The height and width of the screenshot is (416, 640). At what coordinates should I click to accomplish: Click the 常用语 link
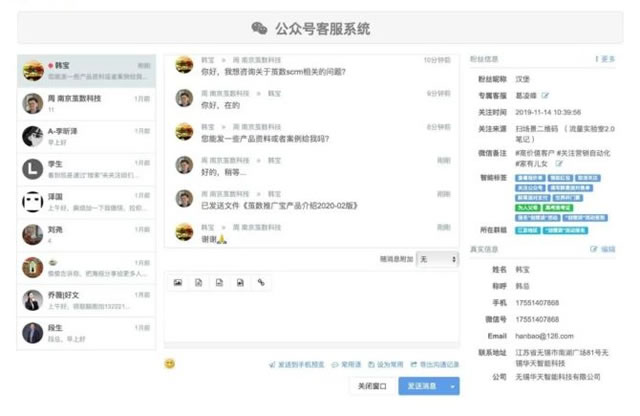click(347, 365)
